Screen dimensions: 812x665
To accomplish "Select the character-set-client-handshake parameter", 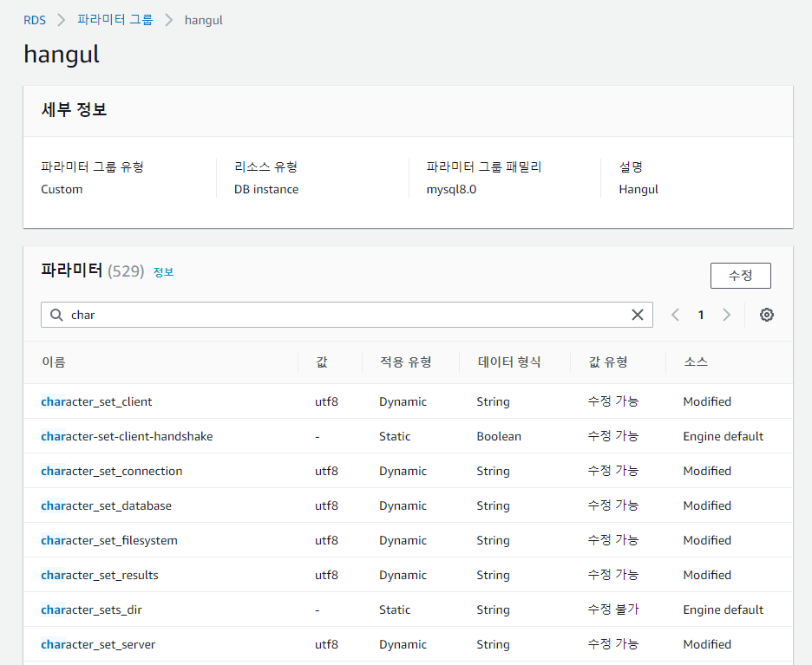I will (x=127, y=436).
